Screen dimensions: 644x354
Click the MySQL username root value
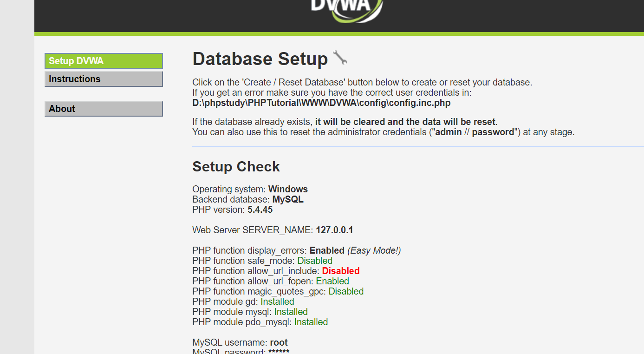[x=279, y=343]
